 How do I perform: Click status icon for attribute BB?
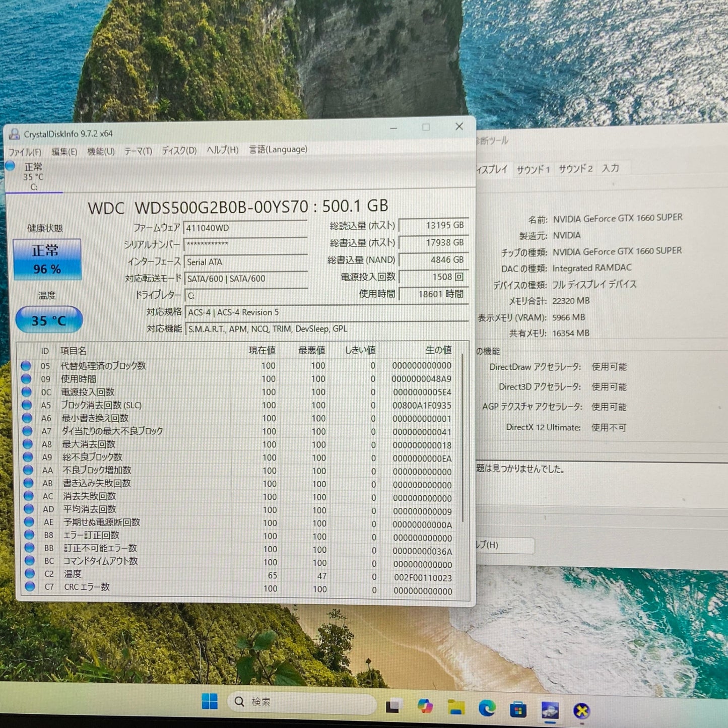29,548
